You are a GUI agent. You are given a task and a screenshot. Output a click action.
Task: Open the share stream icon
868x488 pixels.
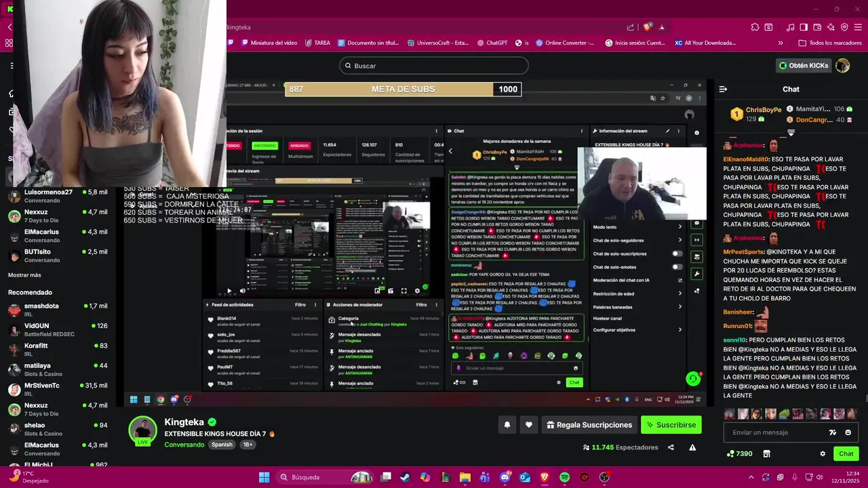click(x=671, y=447)
